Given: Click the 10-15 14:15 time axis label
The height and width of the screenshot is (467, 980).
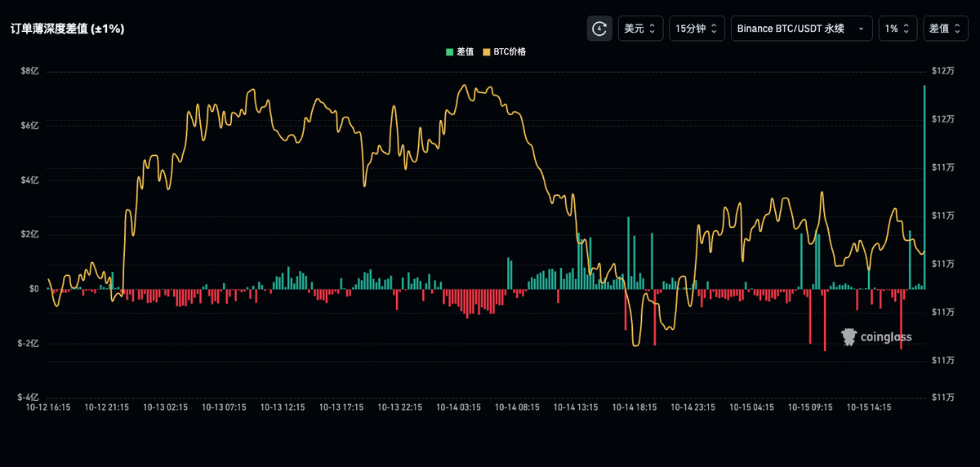Looking at the screenshot, I should coord(869,407).
